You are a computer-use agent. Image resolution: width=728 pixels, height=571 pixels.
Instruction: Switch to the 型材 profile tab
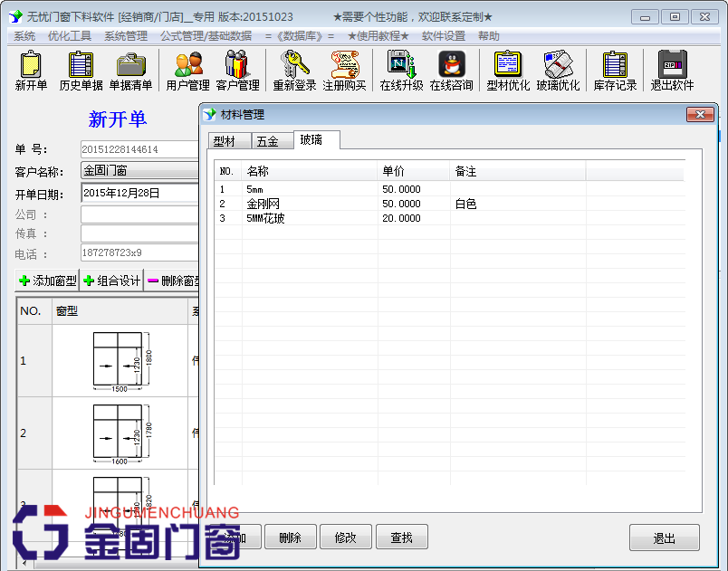click(226, 141)
